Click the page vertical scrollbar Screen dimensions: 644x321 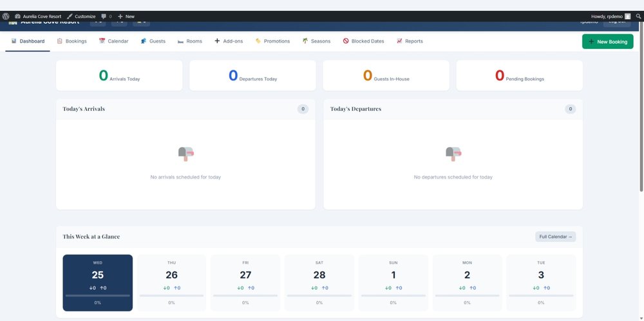(x=641, y=107)
